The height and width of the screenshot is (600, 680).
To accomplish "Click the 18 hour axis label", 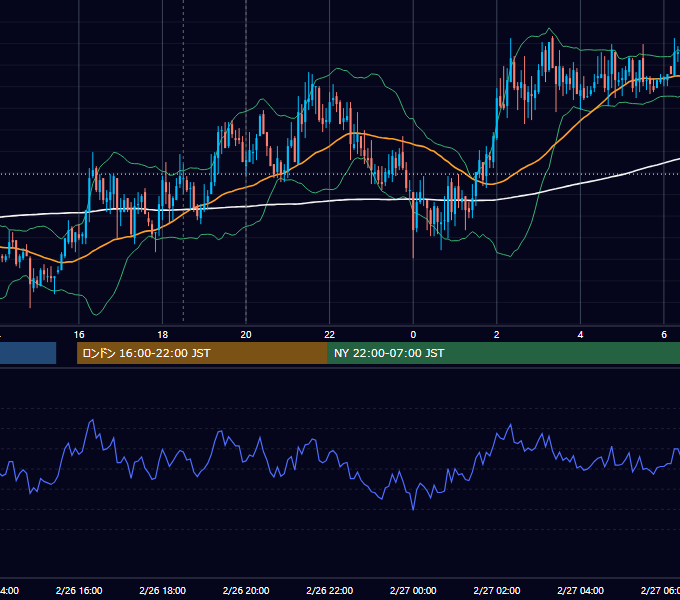I will click(x=162, y=335).
